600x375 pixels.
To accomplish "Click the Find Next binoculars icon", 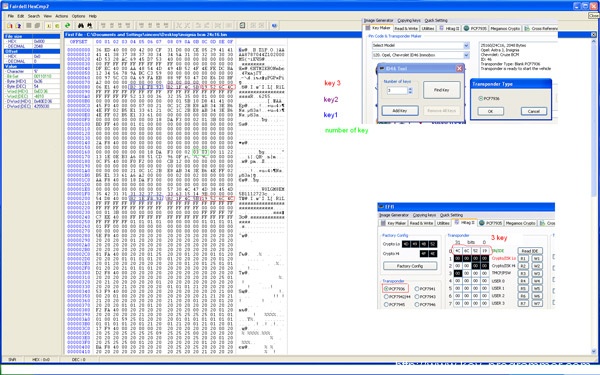I will (89, 26).
